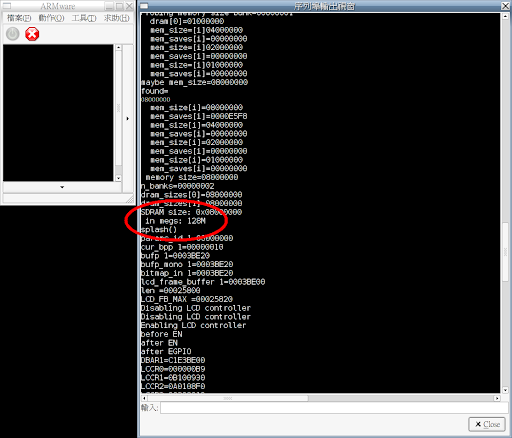Open the 檔案(F) menu in ARMware
512x438 pixels.
[x=19, y=18]
